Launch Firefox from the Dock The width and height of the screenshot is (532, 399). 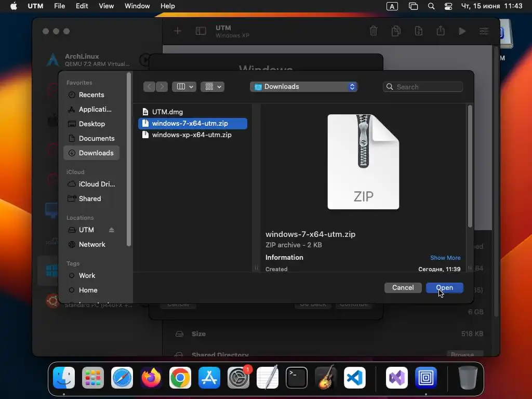(x=151, y=378)
